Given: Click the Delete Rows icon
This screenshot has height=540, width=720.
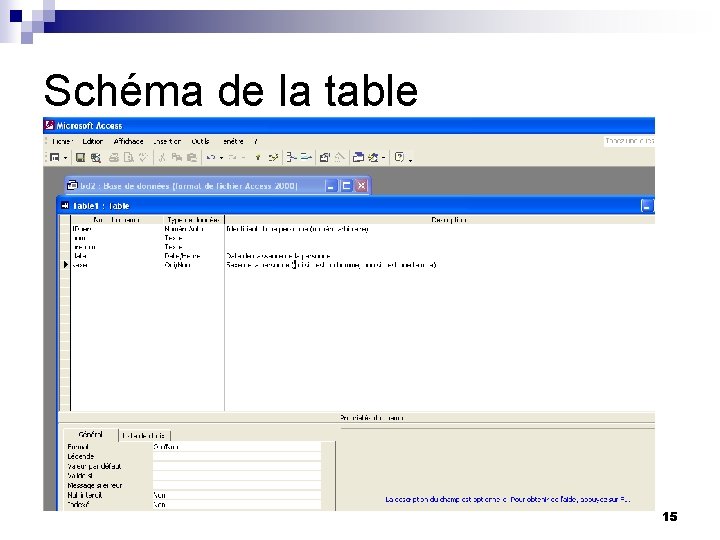Looking at the screenshot, I should (306, 158).
